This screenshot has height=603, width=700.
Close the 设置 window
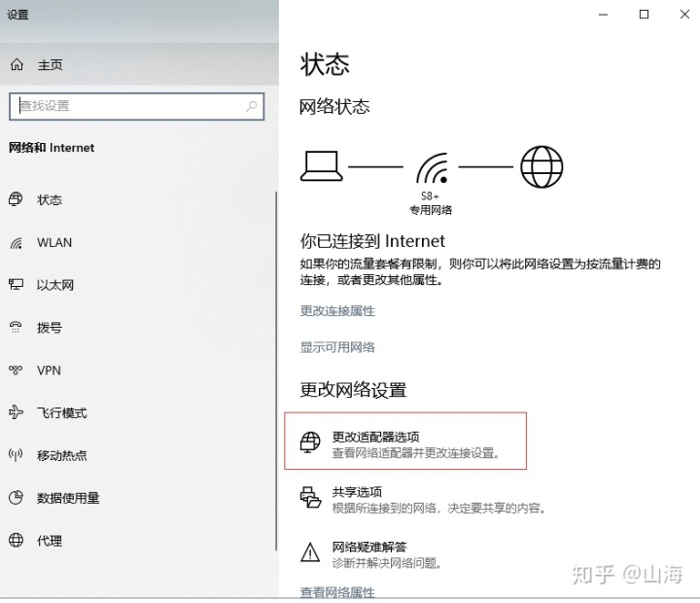pyautogui.click(x=684, y=15)
